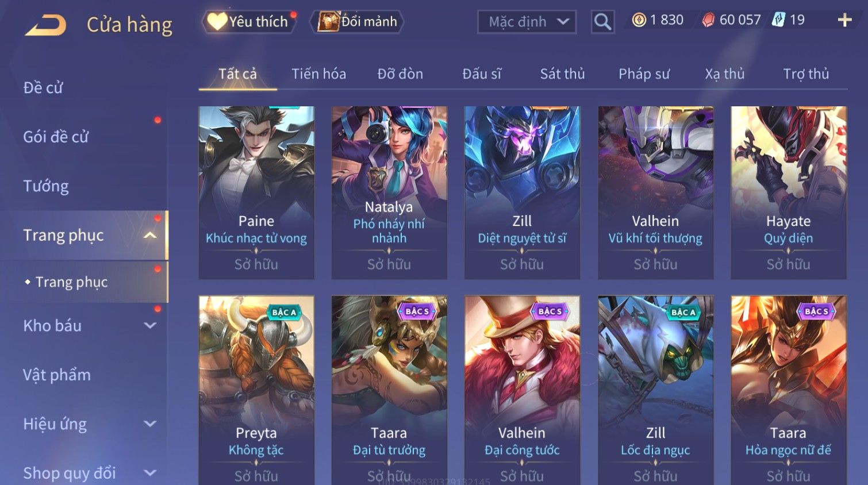The height and width of the screenshot is (485, 868).
Task: Open Yêu thích heart favorites
Action: tap(248, 22)
